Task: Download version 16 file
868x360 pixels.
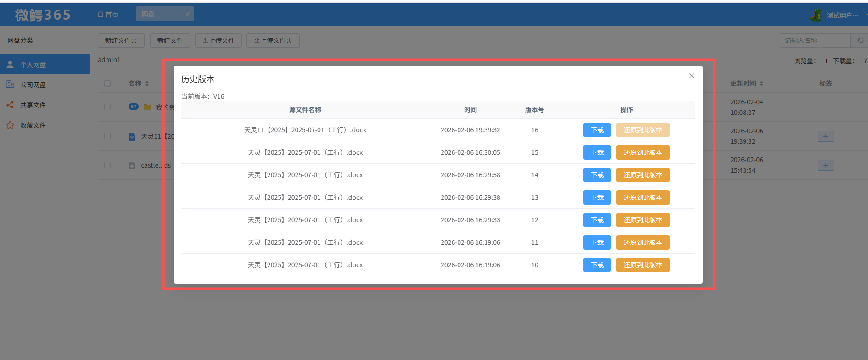Action: click(597, 130)
